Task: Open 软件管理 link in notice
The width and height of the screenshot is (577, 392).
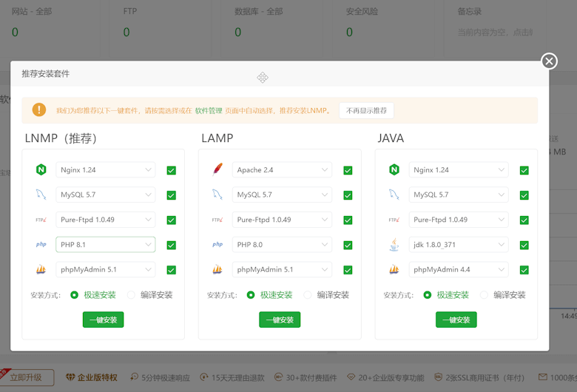Action: [209, 110]
